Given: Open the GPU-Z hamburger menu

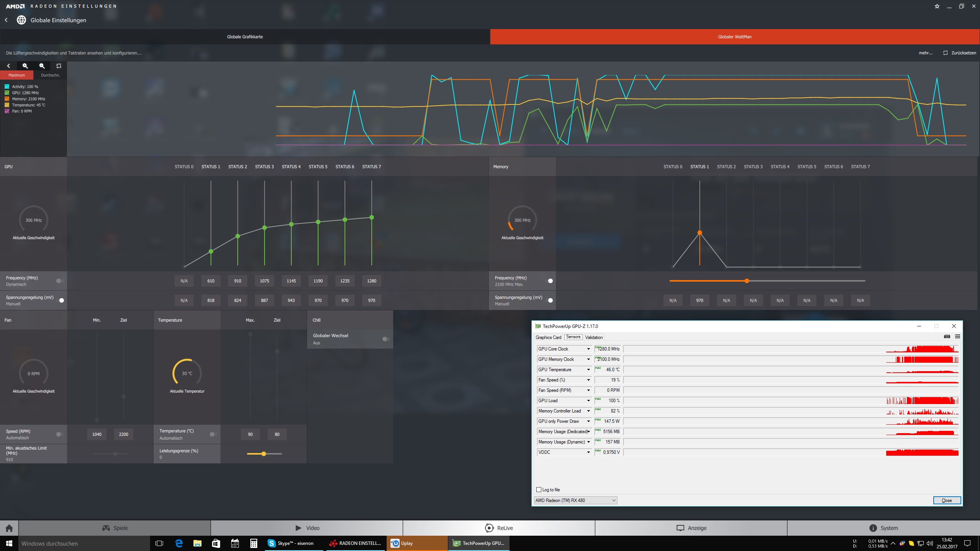Looking at the screenshot, I should coord(957,337).
